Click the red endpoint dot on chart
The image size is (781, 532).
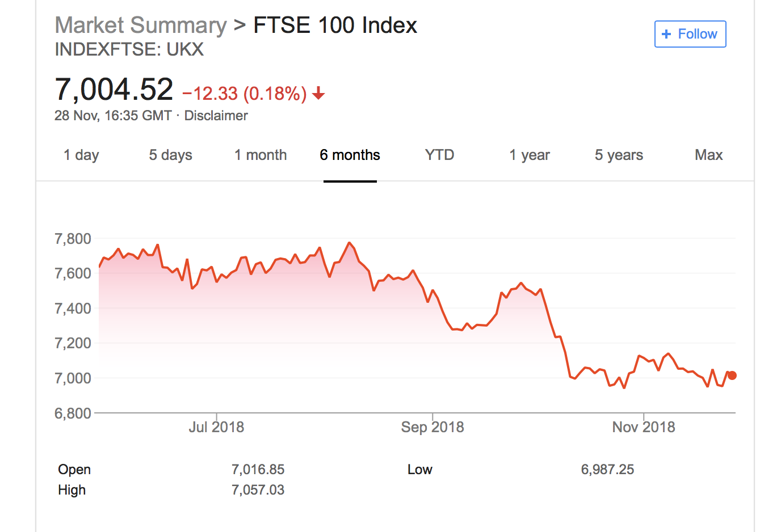pyautogui.click(x=732, y=375)
